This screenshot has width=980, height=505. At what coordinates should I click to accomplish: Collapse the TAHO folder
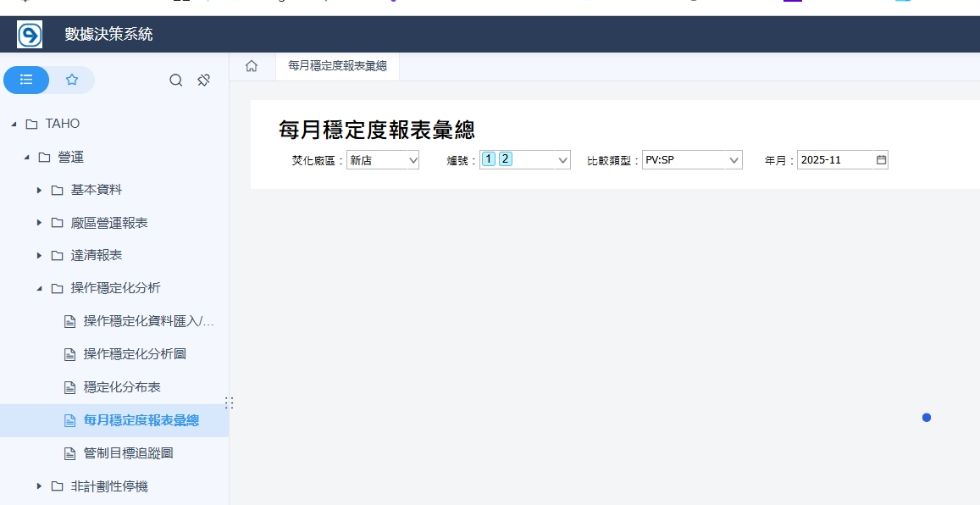coord(14,125)
